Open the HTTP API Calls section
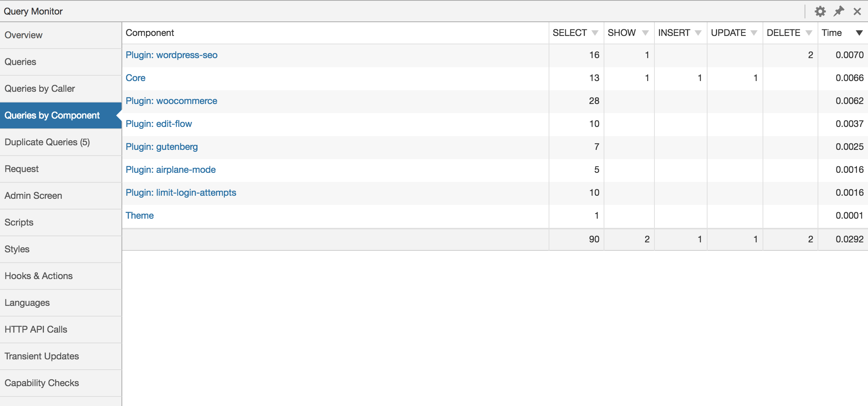The width and height of the screenshot is (868, 406). 36,329
